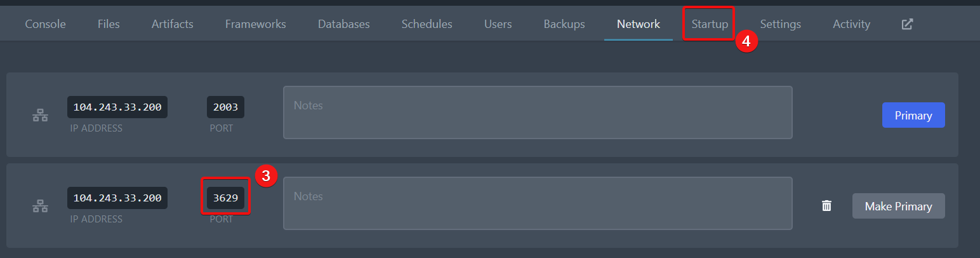
Task: Go to the Backups tab
Action: pyautogui.click(x=564, y=24)
